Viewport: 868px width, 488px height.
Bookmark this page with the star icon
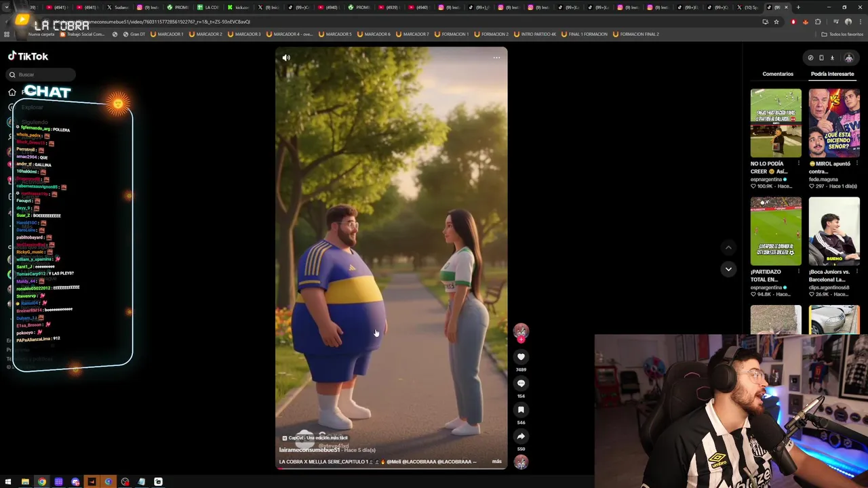[x=776, y=22]
